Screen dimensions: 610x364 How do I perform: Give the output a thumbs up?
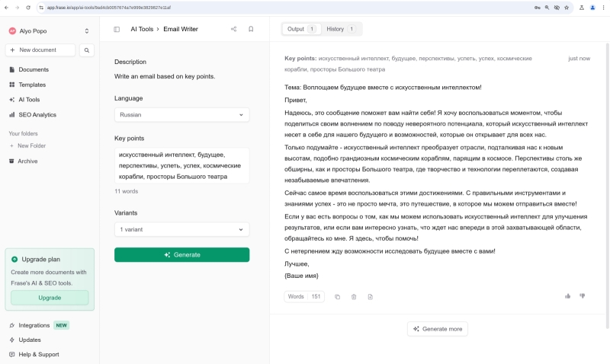click(x=567, y=295)
